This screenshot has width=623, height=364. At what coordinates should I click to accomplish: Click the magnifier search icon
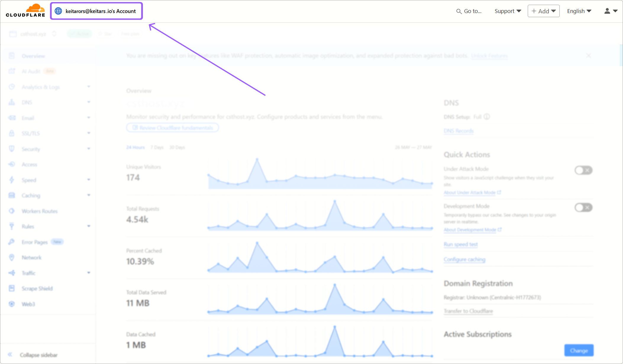[x=459, y=11]
